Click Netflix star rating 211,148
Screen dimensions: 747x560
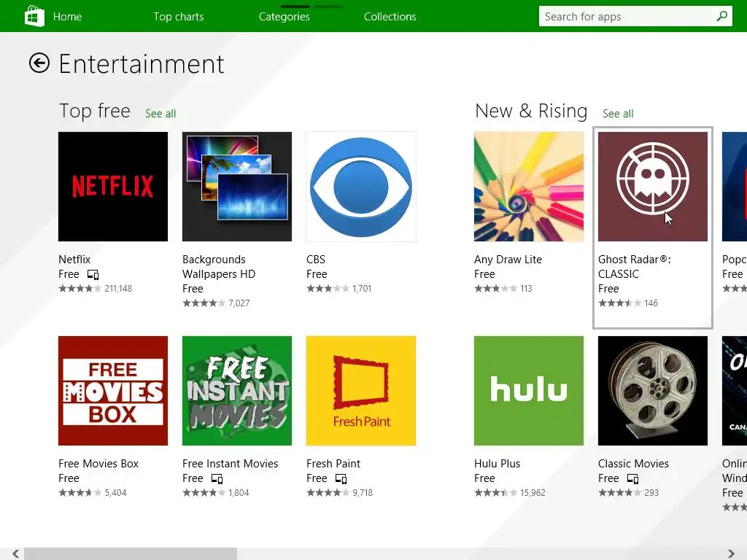96,289
